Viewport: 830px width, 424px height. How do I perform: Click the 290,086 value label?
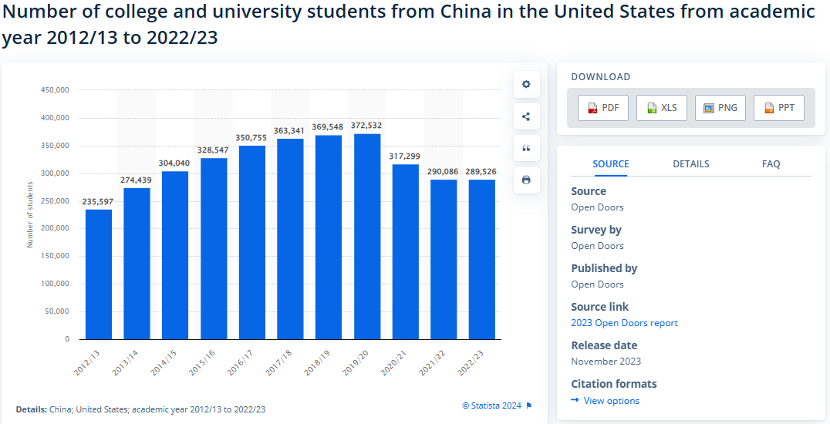click(x=443, y=172)
